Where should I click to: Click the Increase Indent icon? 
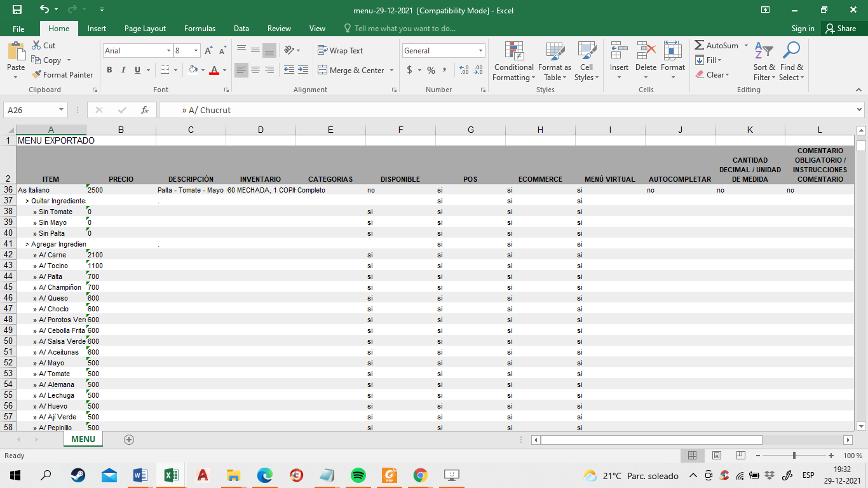(303, 70)
